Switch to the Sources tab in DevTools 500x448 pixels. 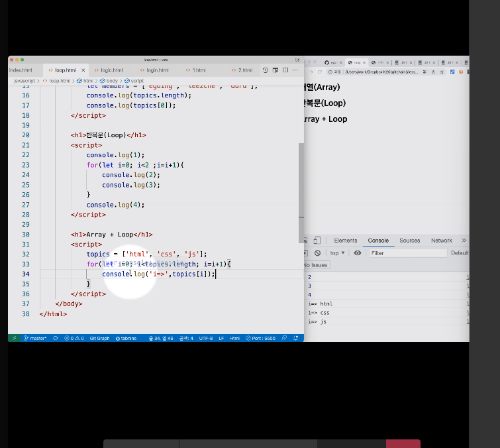point(410,241)
